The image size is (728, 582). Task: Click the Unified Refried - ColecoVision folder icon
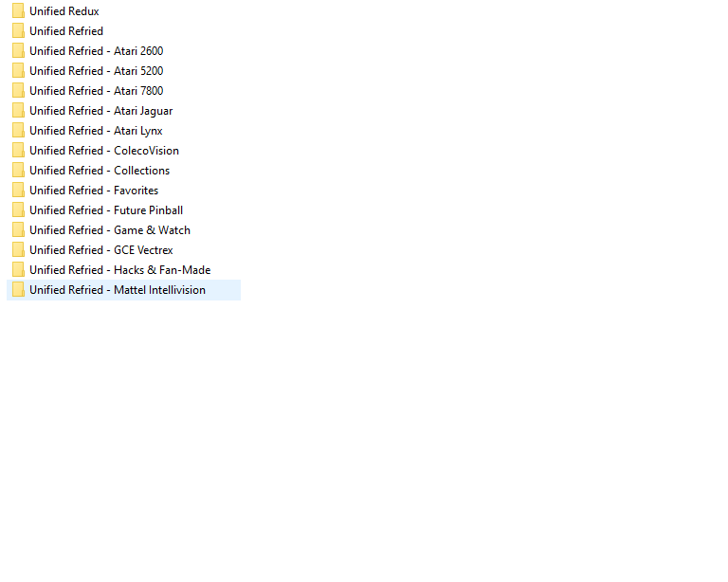tap(18, 151)
